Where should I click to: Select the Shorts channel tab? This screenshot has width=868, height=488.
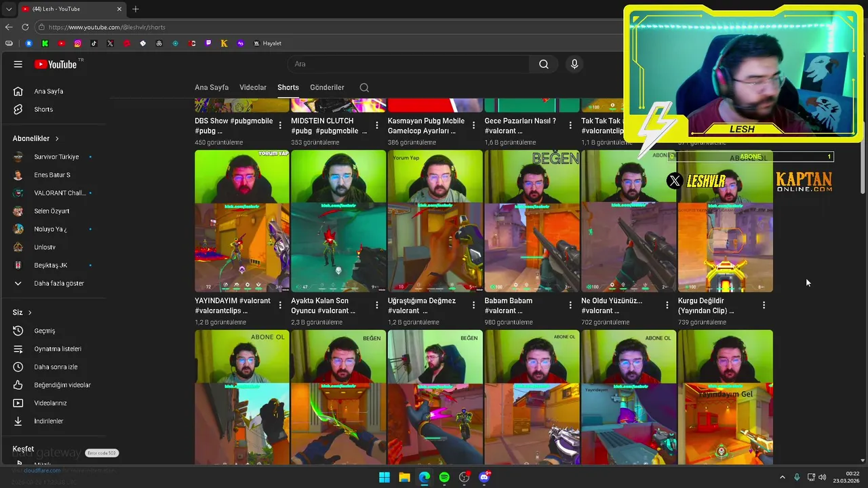288,87
